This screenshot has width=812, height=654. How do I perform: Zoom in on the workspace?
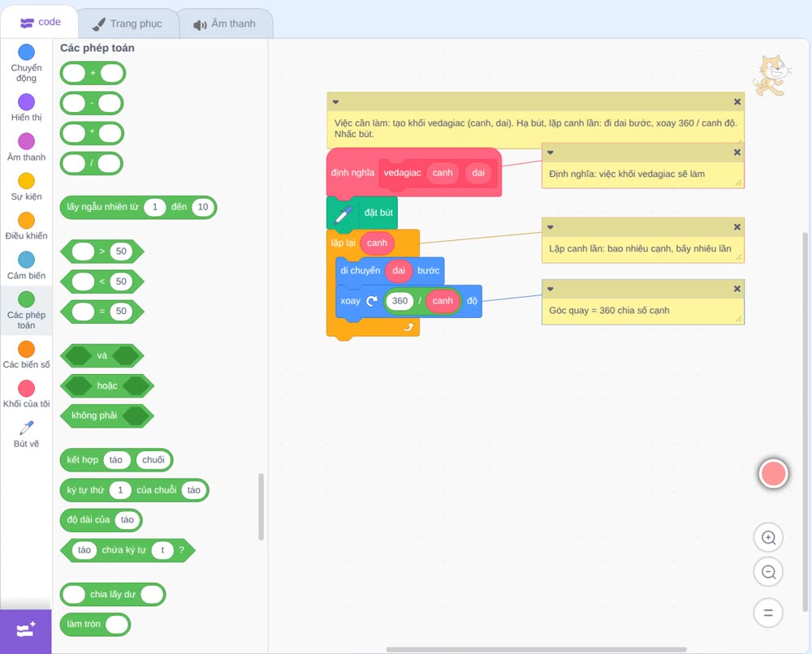[x=768, y=538]
